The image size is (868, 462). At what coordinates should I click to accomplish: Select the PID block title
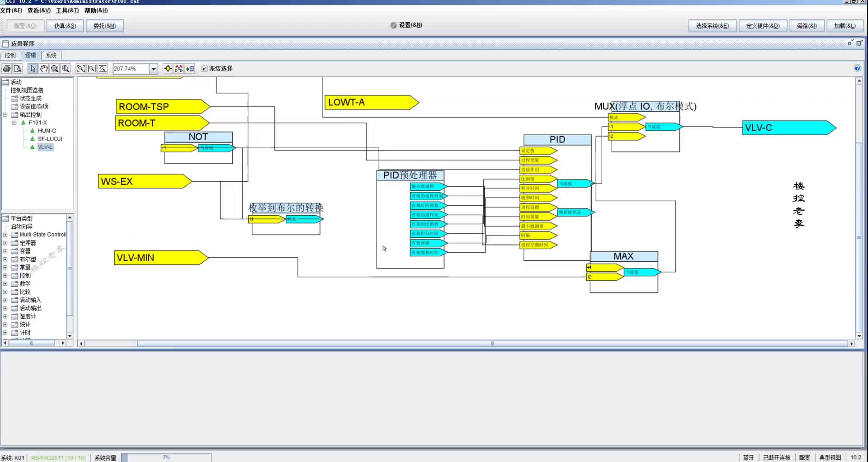[x=557, y=139]
